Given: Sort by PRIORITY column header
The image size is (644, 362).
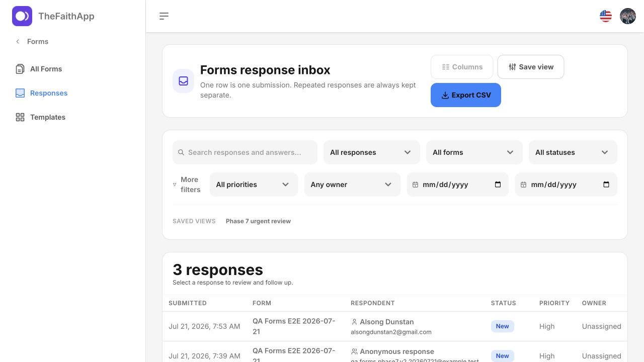Looking at the screenshot, I should [554, 303].
